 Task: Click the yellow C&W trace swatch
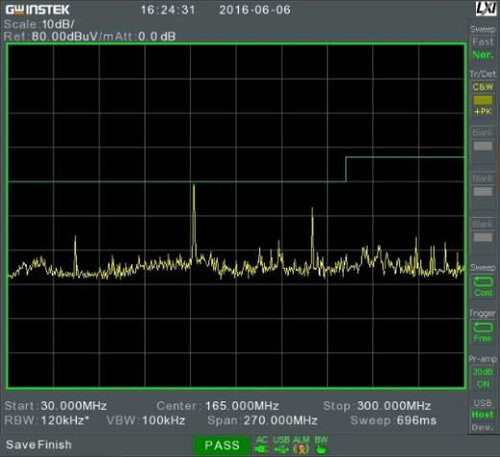point(483,100)
